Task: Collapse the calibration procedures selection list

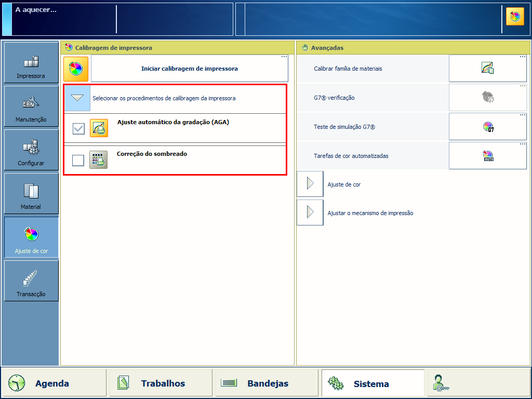Action: pos(77,98)
